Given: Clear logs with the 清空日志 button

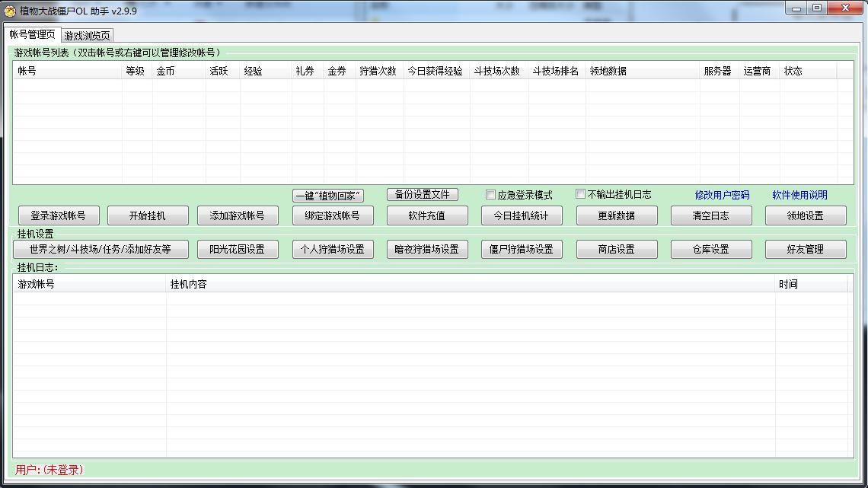Looking at the screenshot, I should (711, 215).
